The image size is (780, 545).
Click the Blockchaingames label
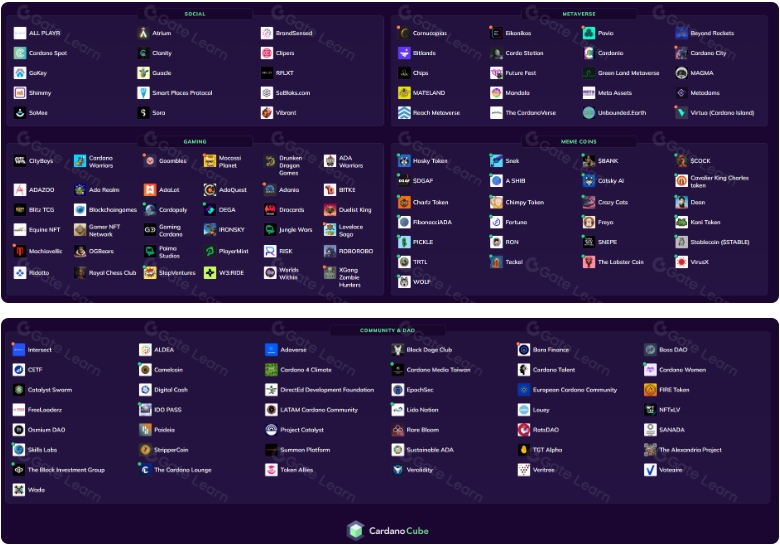pos(113,209)
